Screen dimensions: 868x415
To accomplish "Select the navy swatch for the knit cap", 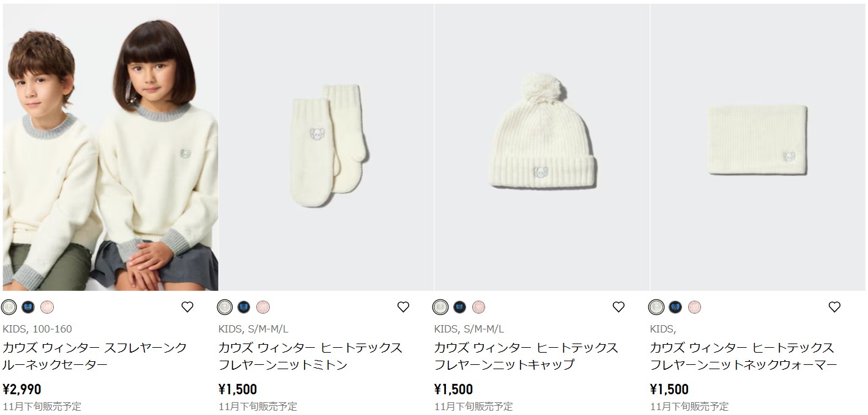I will pyautogui.click(x=459, y=307).
